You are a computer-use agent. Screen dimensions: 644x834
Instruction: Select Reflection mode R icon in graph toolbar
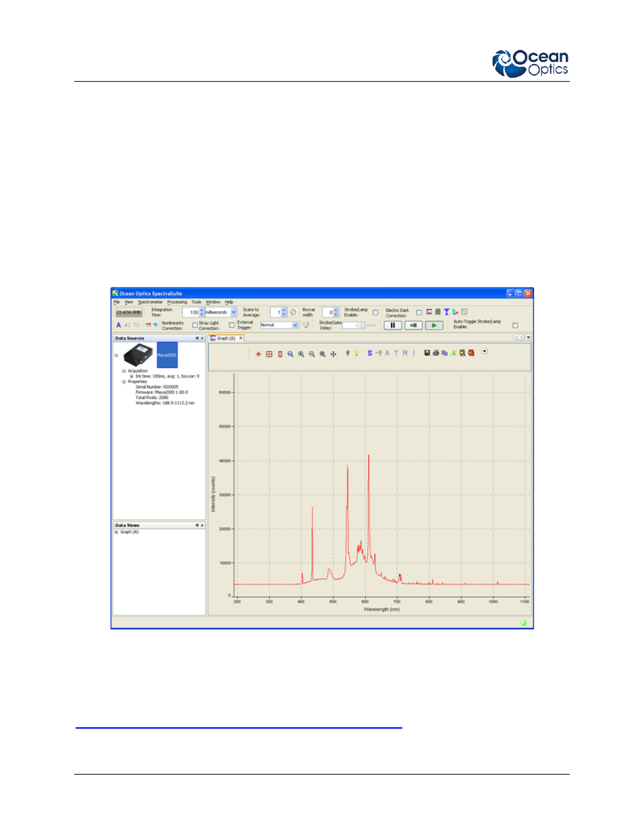[x=405, y=353]
